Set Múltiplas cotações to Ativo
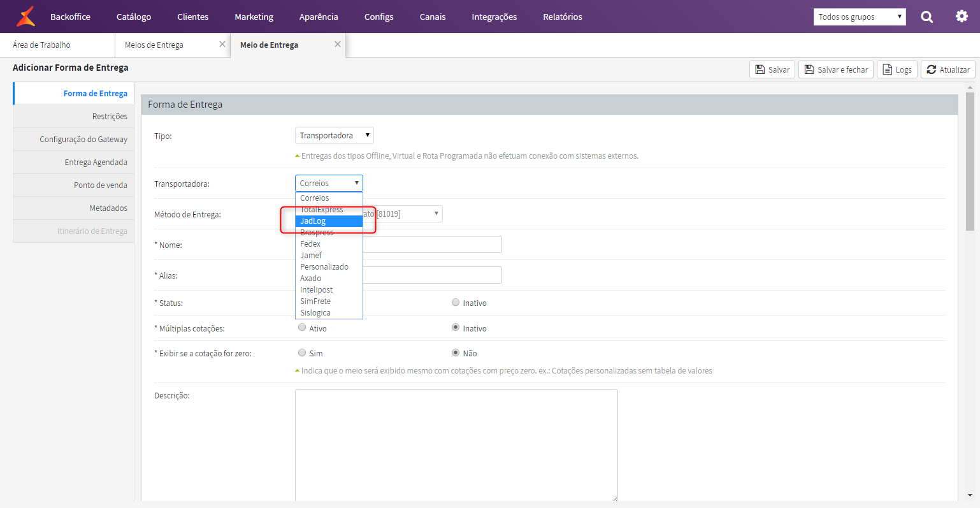 [302, 328]
